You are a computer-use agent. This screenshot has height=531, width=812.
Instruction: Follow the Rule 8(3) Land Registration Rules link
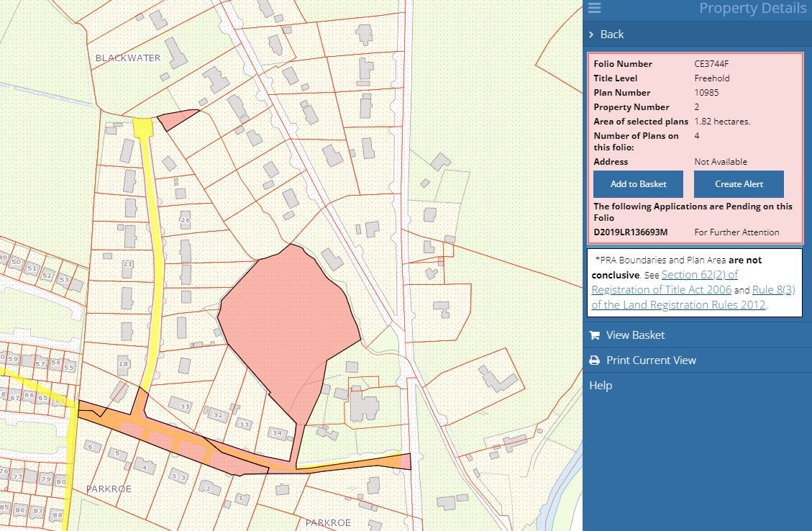pyautogui.click(x=773, y=290)
